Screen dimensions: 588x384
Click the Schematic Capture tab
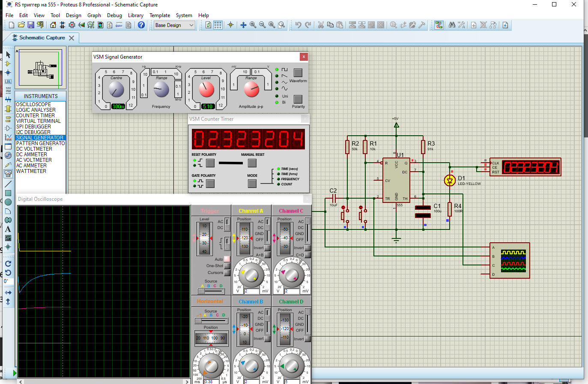(x=42, y=38)
